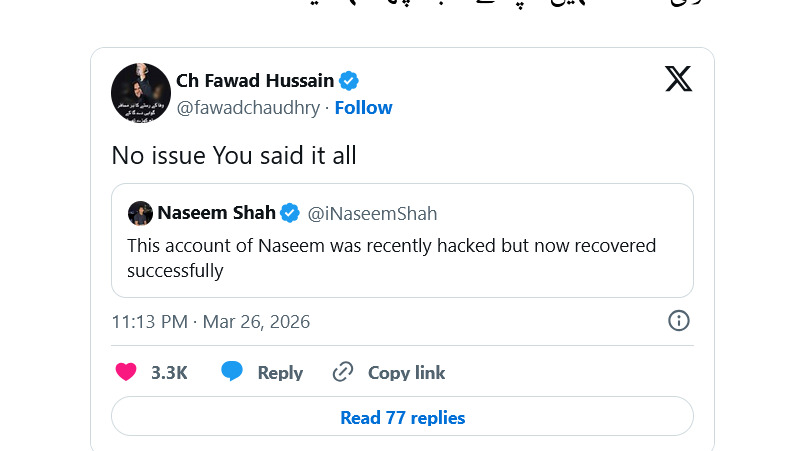Image resolution: width=790 pixels, height=451 pixels.
Task: Like the tweet with the heart icon
Action: tap(126, 372)
